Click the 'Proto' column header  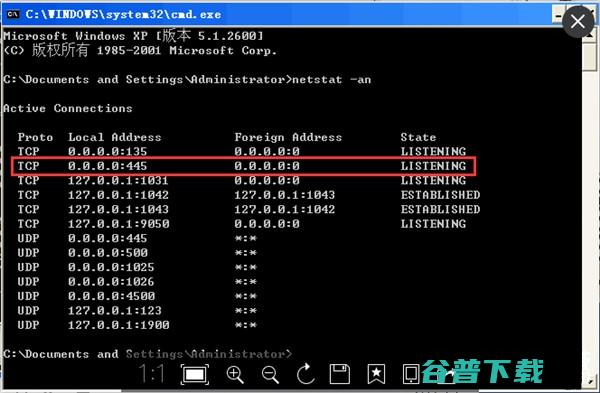pyautogui.click(x=35, y=137)
